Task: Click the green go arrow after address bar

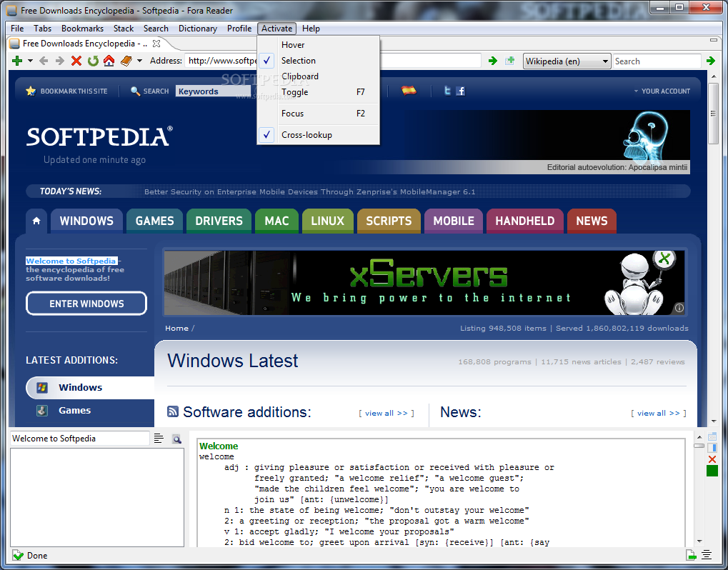Action: pos(493,61)
